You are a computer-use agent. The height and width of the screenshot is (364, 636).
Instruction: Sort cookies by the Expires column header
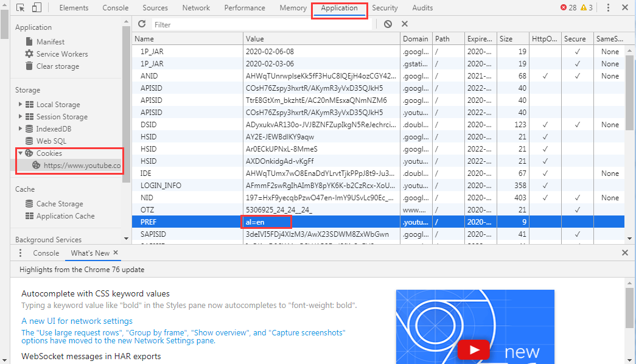480,39
